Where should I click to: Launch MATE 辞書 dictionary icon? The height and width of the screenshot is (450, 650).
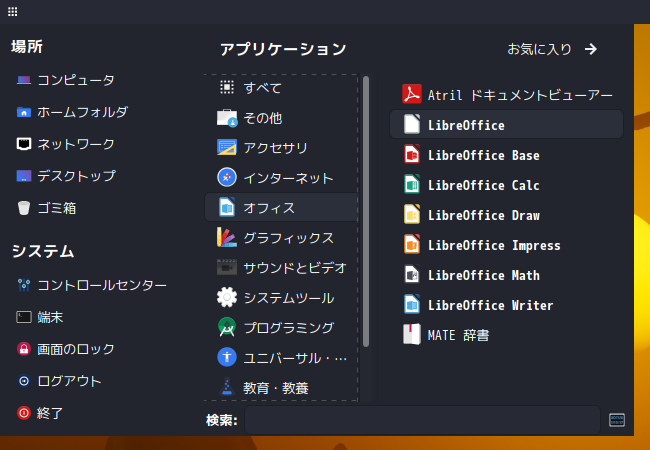point(412,334)
